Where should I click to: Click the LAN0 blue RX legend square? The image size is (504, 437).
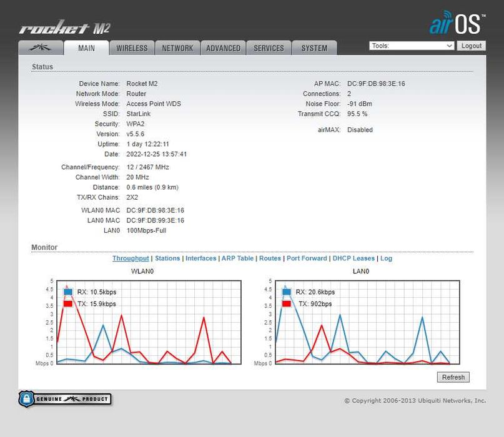(287, 292)
